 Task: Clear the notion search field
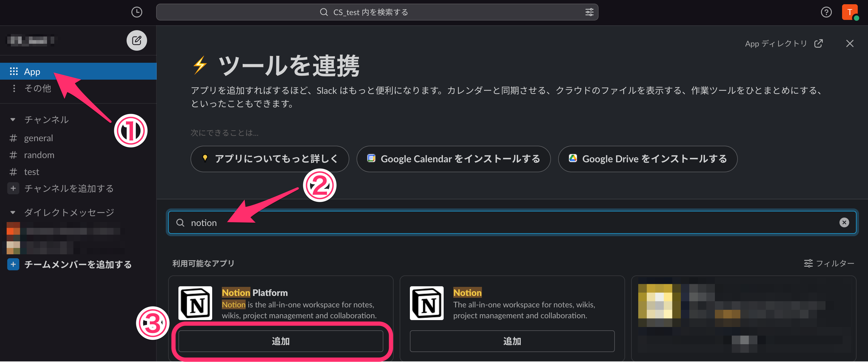click(844, 222)
